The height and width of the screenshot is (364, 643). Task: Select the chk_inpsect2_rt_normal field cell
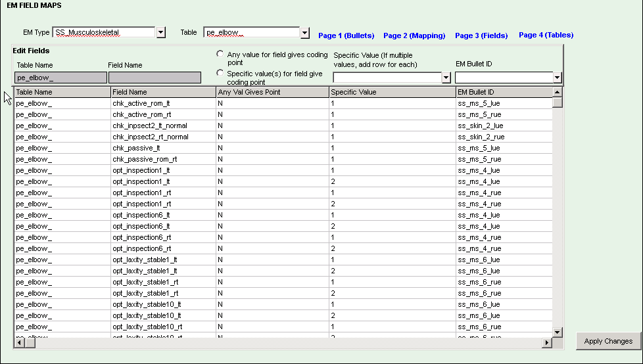pos(163,137)
